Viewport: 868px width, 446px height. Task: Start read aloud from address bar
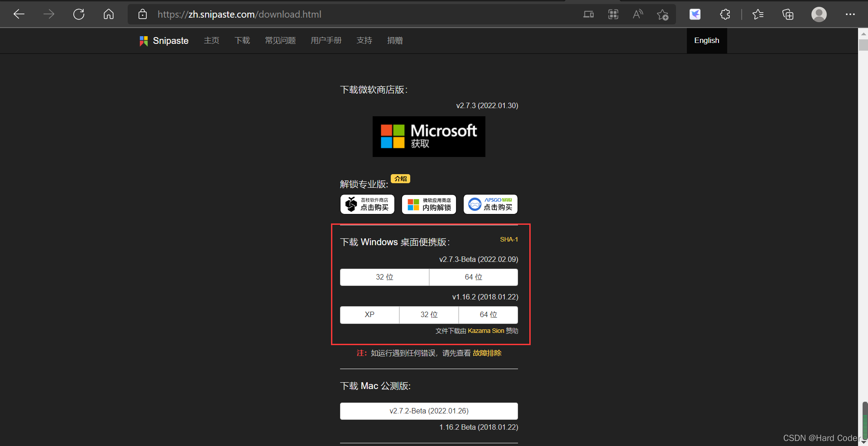pyautogui.click(x=638, y=14)
